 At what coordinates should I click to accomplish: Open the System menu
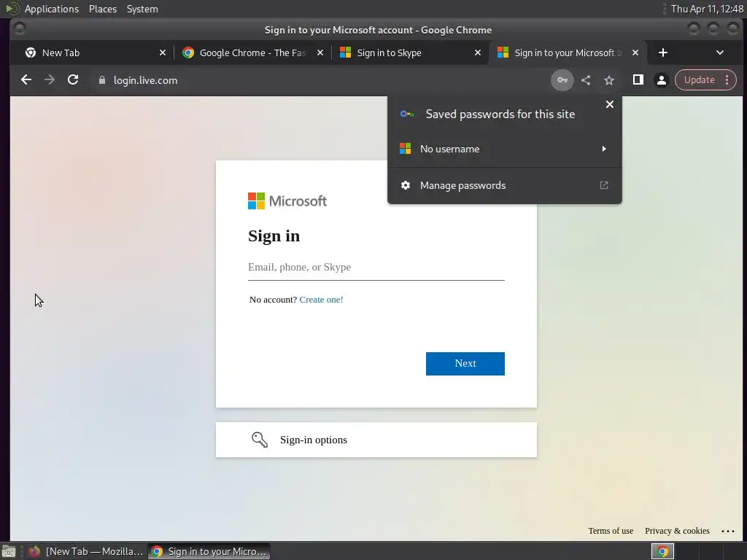tap(142, 9)
